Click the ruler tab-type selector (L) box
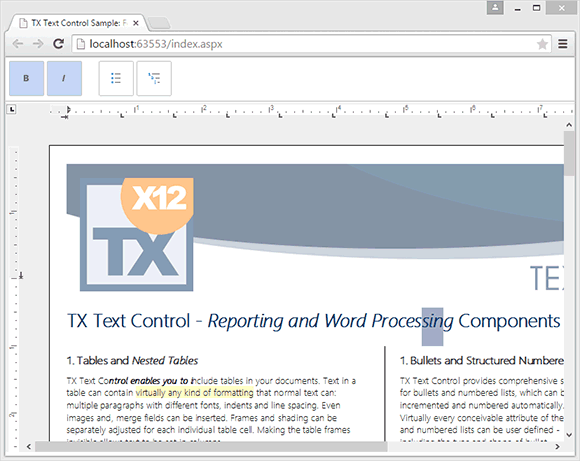Image resolution: width=580 pixels, height=461 pixels. point(12,109)
